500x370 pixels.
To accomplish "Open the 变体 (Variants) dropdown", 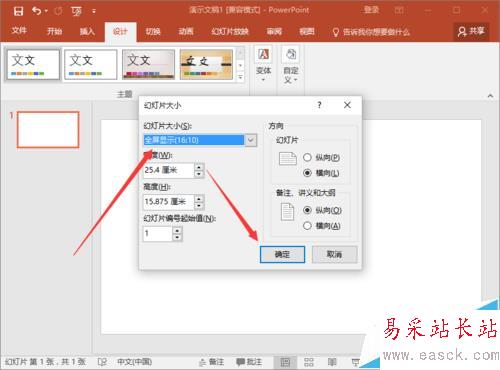I will point(263,65).
